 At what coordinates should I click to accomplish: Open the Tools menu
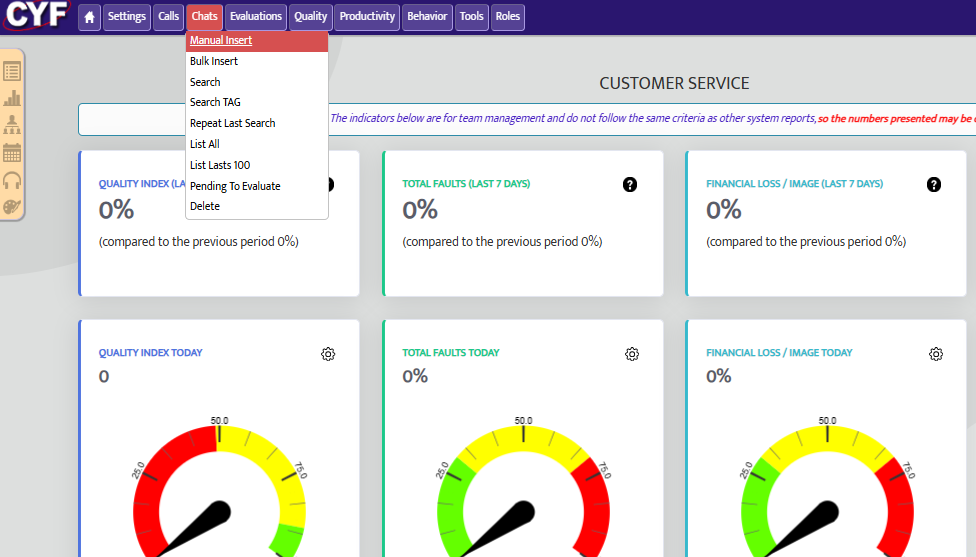[471, 17]
